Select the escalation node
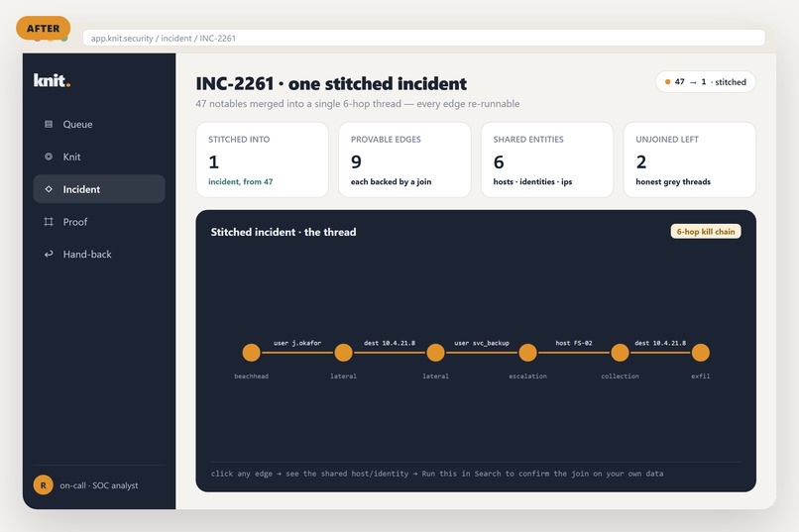This screenshot has height=532, width=799. [528, 353]
